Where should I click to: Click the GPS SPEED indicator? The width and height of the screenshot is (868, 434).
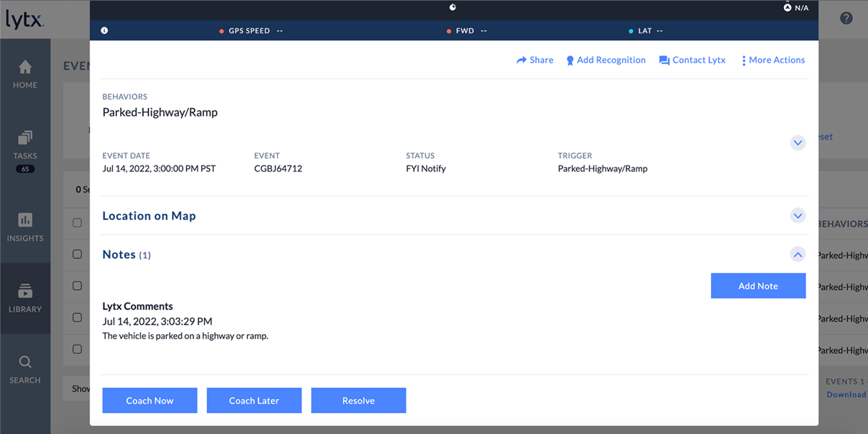click(251, 31)
